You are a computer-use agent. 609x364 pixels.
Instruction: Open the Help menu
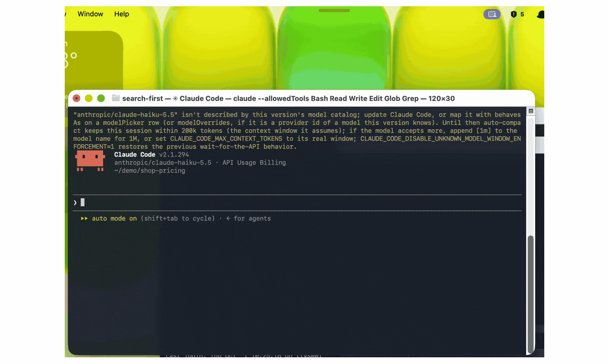click(x=121, y=14)
